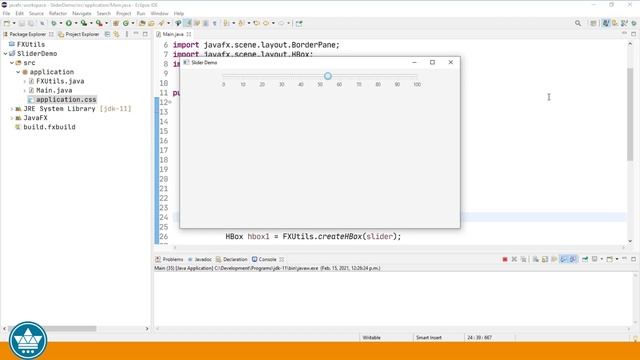This screenshot has height=360, width=640.
Task: Toggle Show Console on standard output change
Action: pos(564,259)
